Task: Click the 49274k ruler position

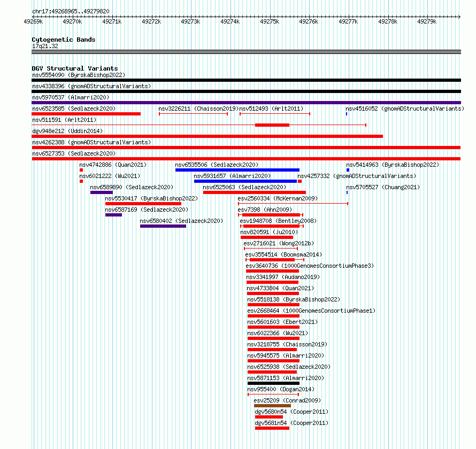Action: pos(230,21)
